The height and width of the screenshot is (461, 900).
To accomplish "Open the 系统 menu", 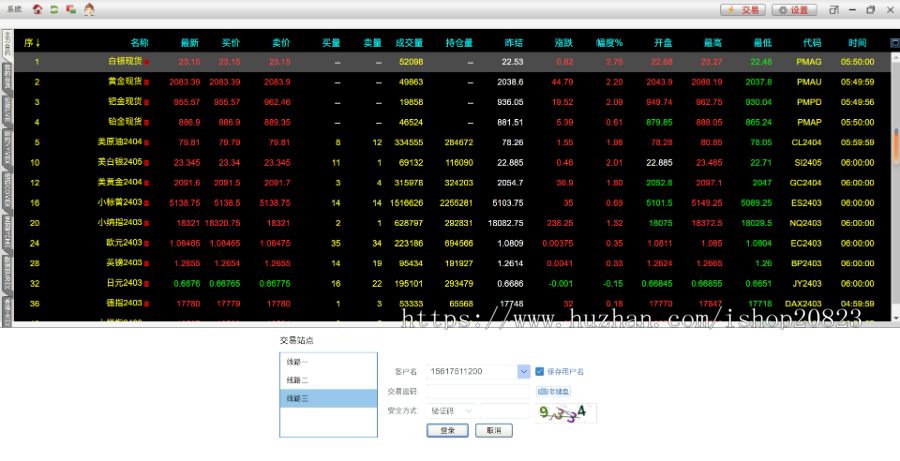I will pyautogui.click(x=14, y=9).
